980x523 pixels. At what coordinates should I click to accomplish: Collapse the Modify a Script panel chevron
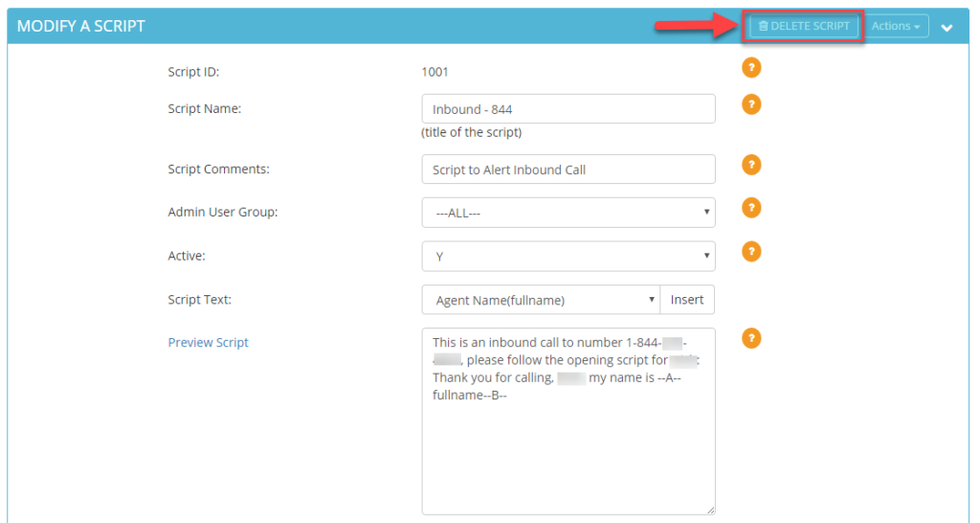(x=947, y=28)
